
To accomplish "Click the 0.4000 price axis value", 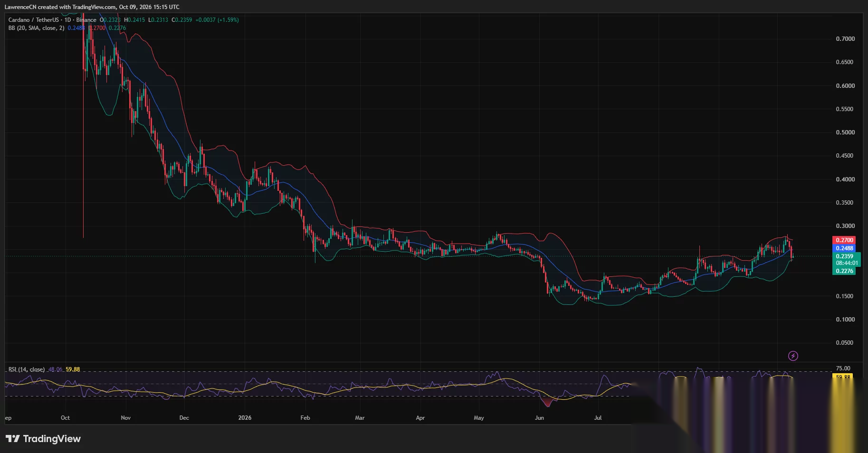I will click(x=845, y=179).
